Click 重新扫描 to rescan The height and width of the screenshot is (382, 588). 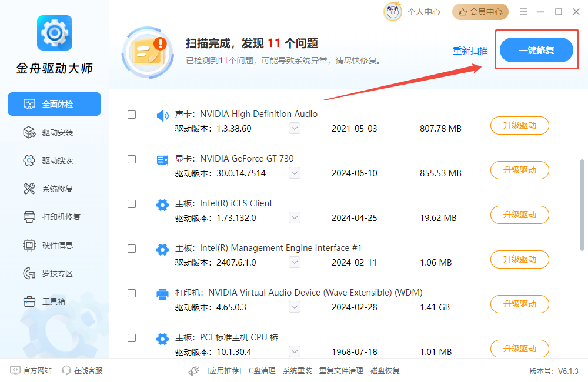[x=470, y=51]
